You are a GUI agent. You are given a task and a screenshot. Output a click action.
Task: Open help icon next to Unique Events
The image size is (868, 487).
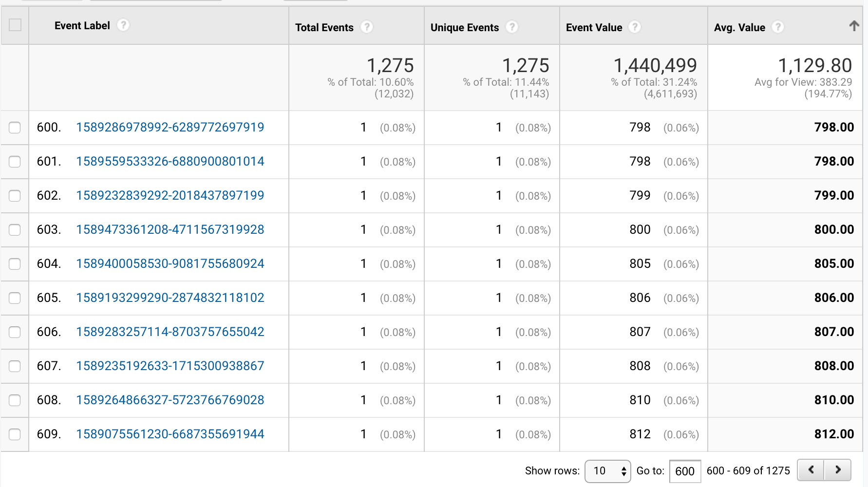[x=512, y=27]
